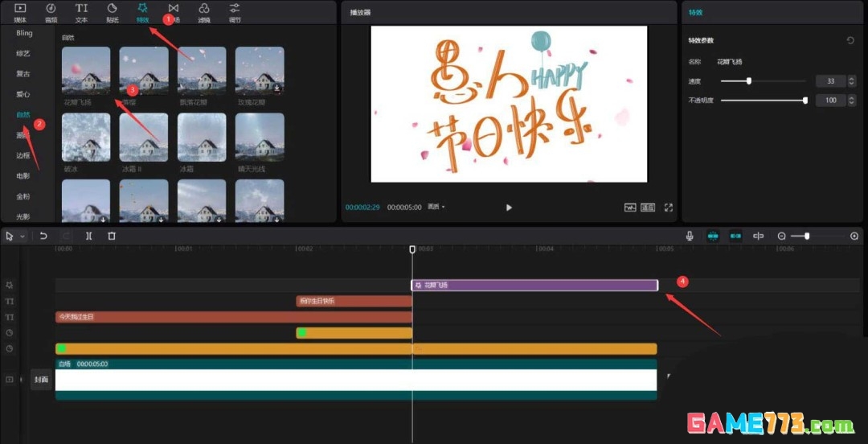Choose the 花瓣飞扬 effect thumbnail
Image resolution: width=868 pixels, height=444 pixels.
(x=86, y=71)
